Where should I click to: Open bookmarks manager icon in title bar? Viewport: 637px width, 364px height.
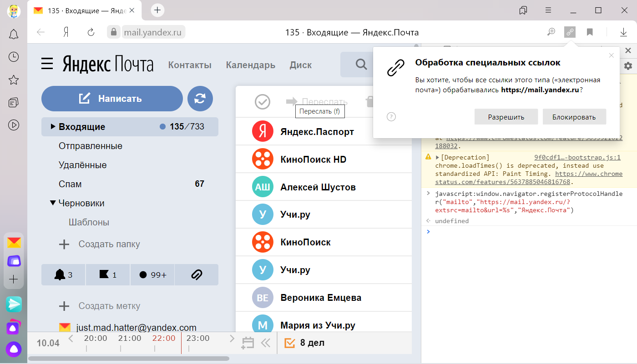(x=523, y=10)
